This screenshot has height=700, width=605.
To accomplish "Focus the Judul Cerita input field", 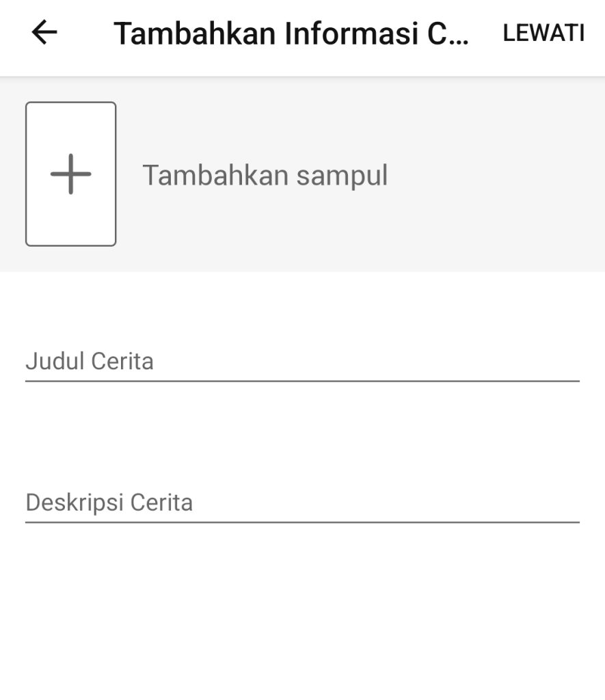I will (x=302, y=362).
